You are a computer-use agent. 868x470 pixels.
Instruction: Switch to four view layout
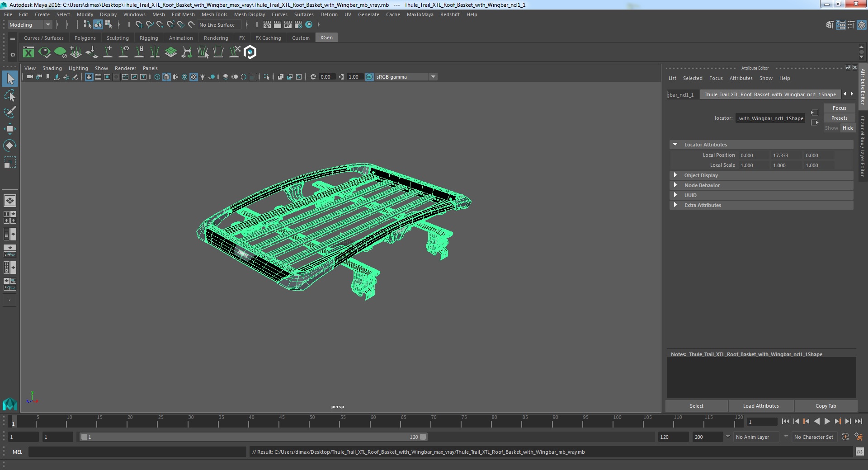(x=10, y=217)
